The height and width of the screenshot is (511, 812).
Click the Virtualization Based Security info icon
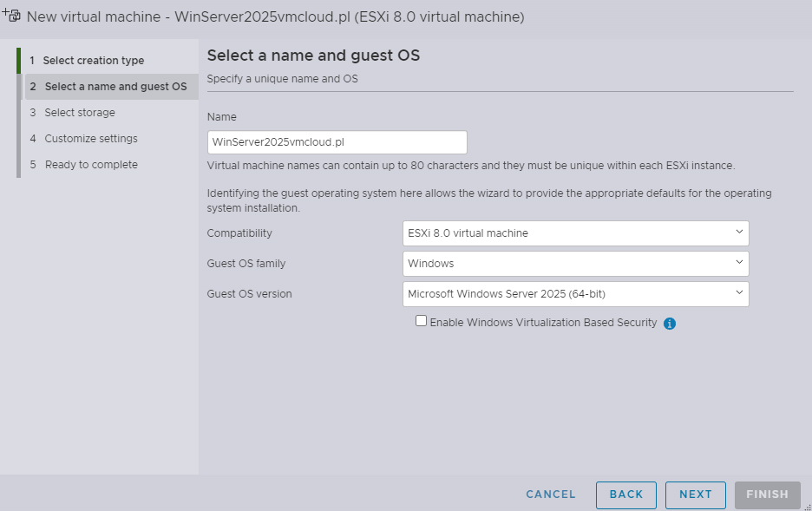click(670, 324)
